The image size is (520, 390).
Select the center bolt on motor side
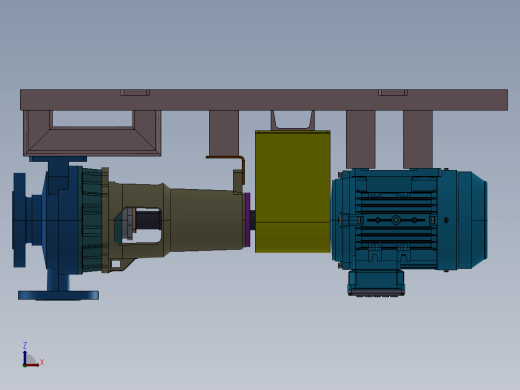(396, 220)
